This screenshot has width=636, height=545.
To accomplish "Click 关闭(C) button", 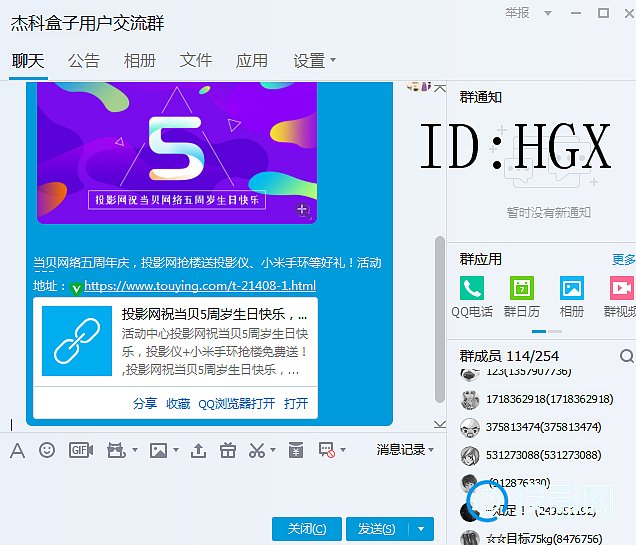I will click(x=307, y=529).
